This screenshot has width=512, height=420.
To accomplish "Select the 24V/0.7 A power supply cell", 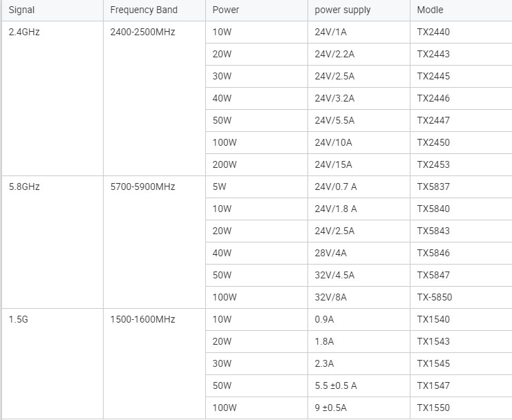I will 359,187.
